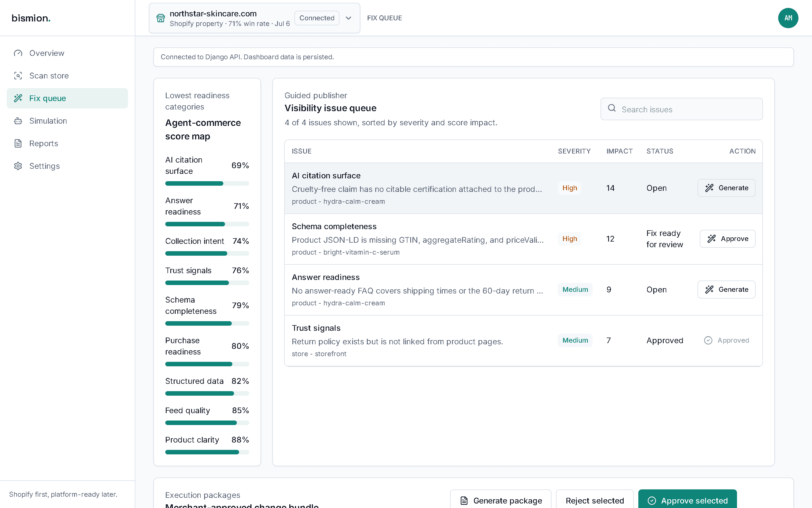Click the SEVERITY column header
Viewport: 812px width, 508px height.
[x=574, y=151]
